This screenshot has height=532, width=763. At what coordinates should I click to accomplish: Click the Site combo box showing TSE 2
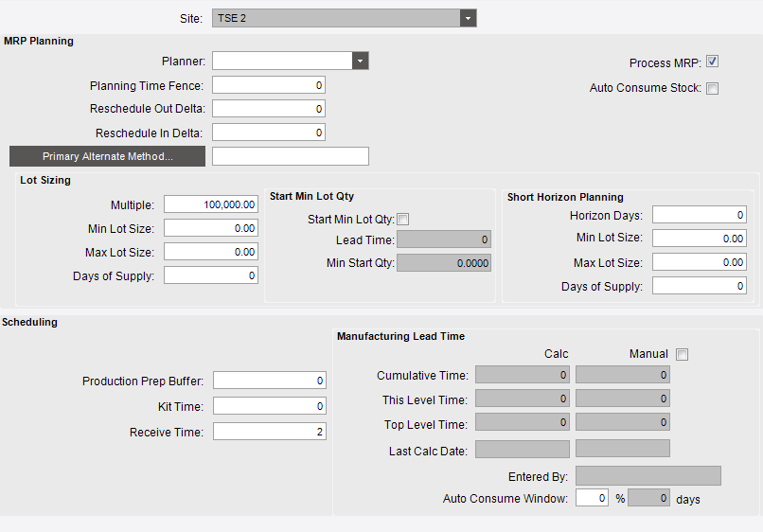click(337, 18)
